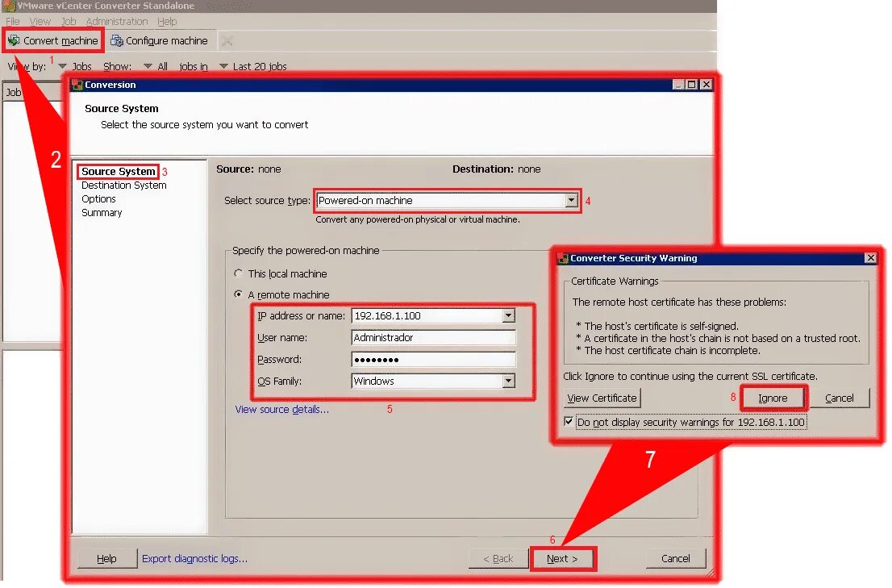The image size is (892, 588).
Task: Click the Configure machine toolbar button
Action: 160,41
